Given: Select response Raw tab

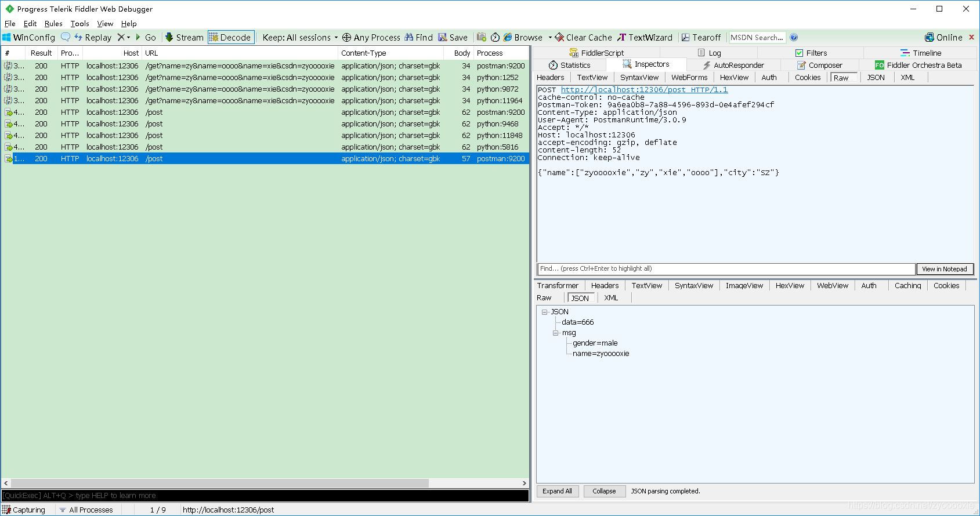Looking at the screenshot, I should coord(544,298).
